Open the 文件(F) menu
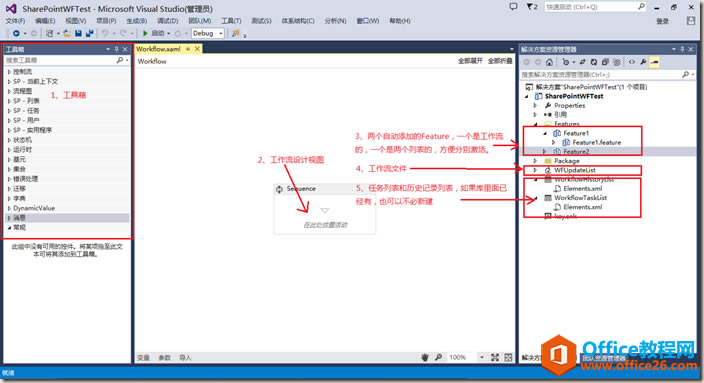 [15, 21]
